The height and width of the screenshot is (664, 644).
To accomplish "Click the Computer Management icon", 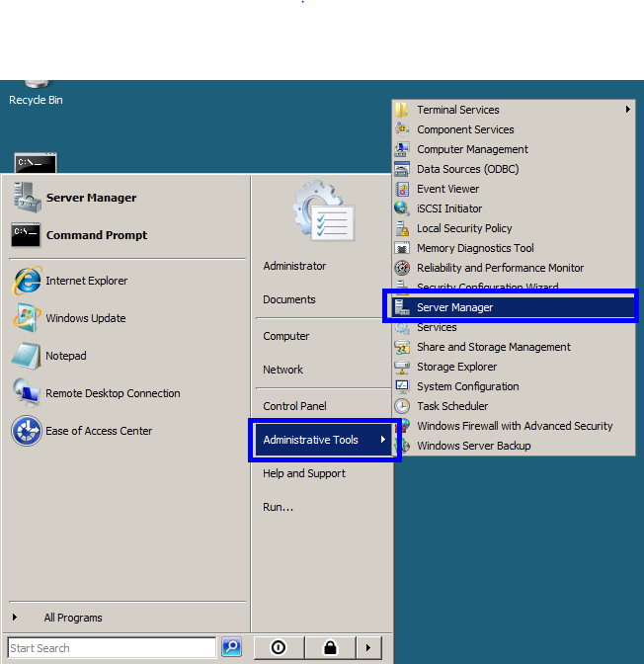I will (x=402, y=149).
